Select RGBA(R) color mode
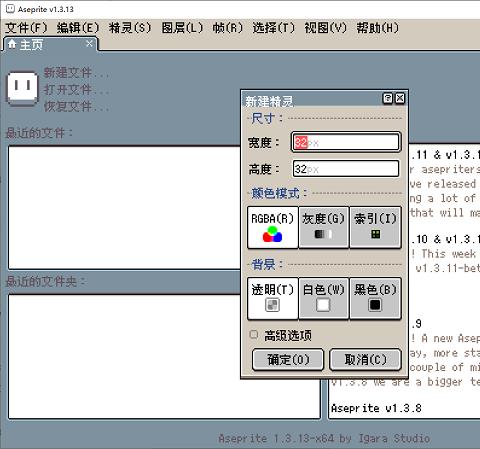The height and width of the screenshot is (449, 480). click(x=273, y=227)
